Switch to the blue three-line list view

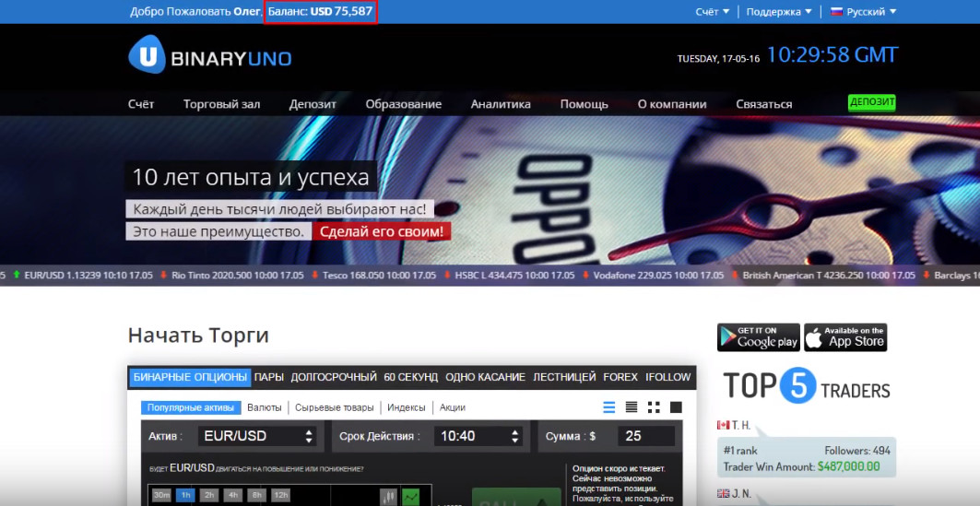(608, 408)
